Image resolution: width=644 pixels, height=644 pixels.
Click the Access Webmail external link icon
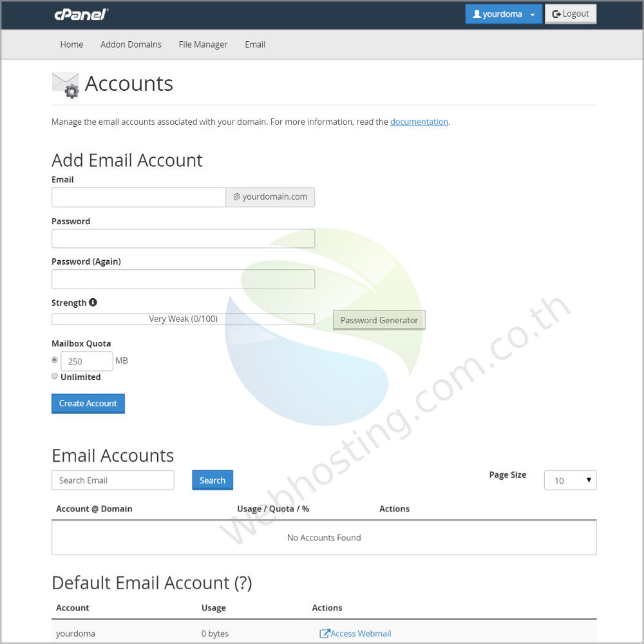pyautogui.click(x=323, y=633)
